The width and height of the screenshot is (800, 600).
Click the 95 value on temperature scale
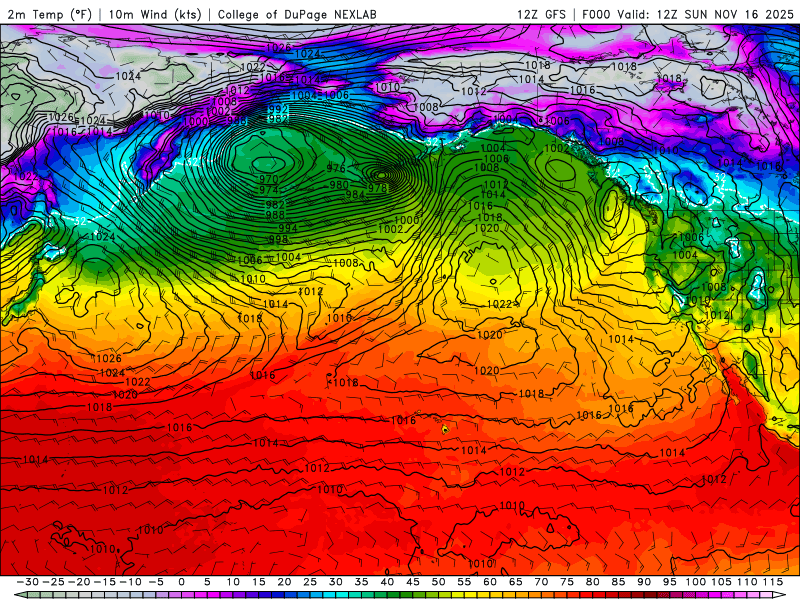(669, 582)
